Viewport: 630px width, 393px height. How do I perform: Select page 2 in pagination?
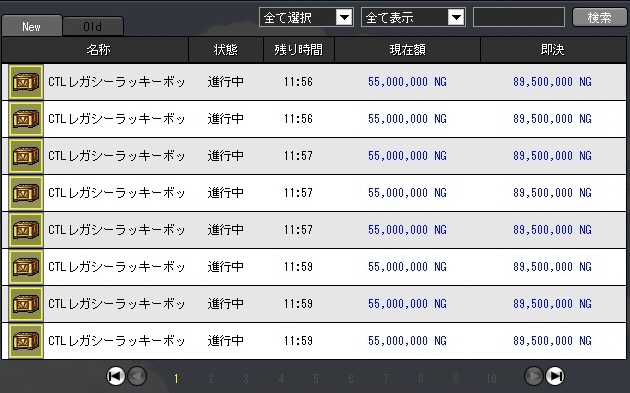211,378
